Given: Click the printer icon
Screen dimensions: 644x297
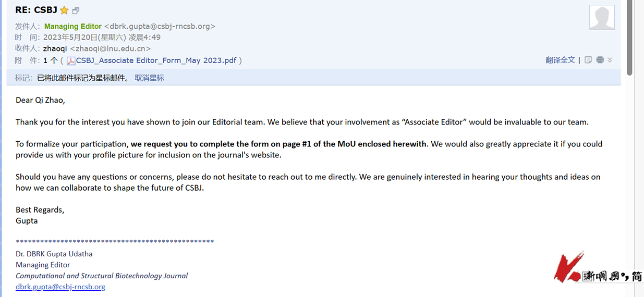Looking at the screenshot, I should [600, 60].
